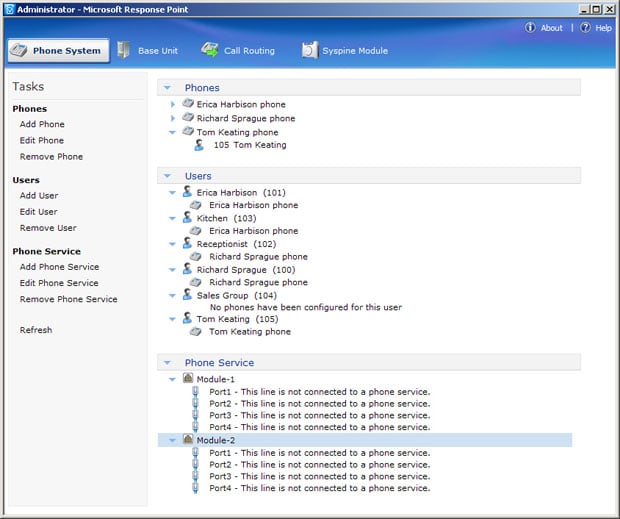Screen dimensions: 620x519
Task: Expand the Erica Harbison phone tree node
Action: tap(173, 104)
